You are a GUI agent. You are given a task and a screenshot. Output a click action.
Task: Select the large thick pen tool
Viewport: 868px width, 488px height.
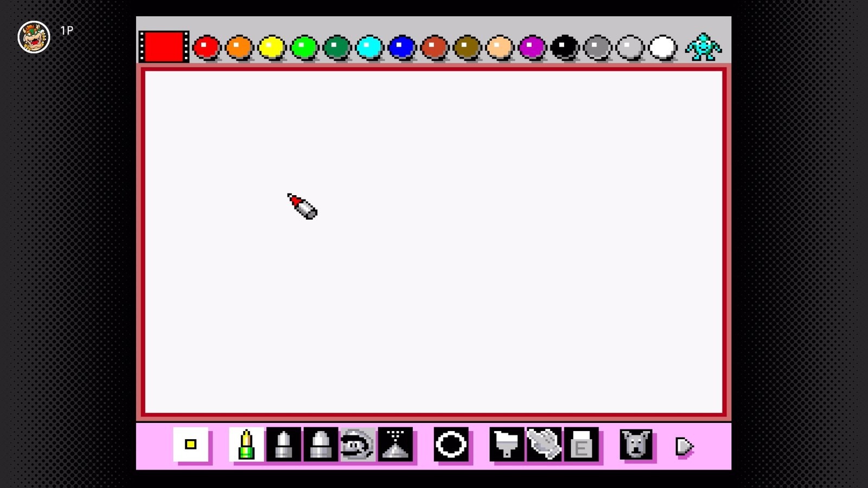320,445
